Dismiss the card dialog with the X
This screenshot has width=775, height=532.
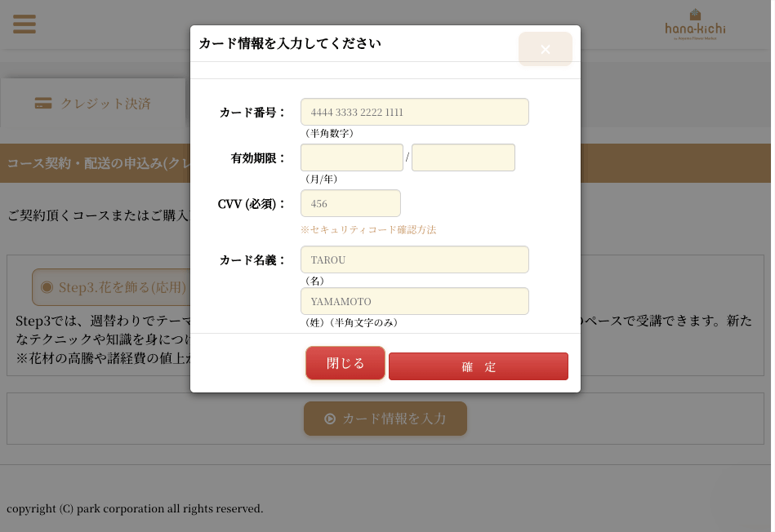pyautogui.click(x=545, y=50)
